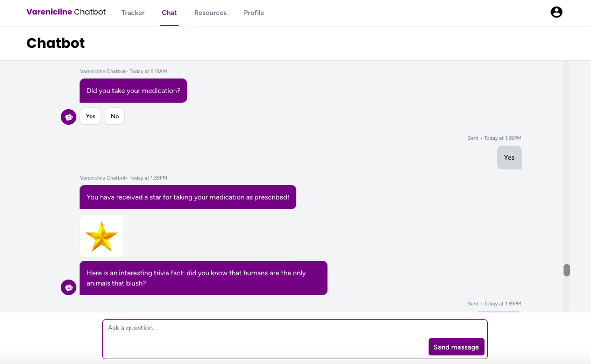591x364 pixels.
Task: Click the chatbot avatar beside Yes/No buttons
Action: click(68, 117)
